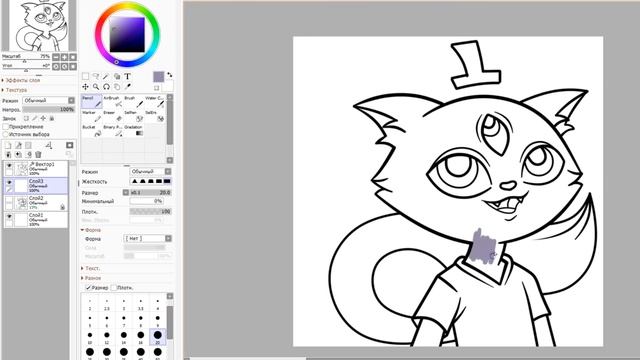Select the Text tool (T icon)

point(128,76)
